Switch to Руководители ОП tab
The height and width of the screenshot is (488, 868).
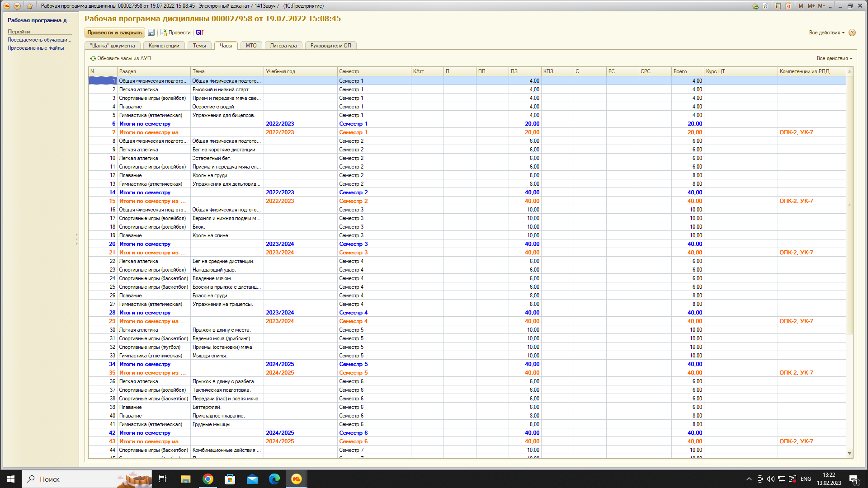coord(330,46)
